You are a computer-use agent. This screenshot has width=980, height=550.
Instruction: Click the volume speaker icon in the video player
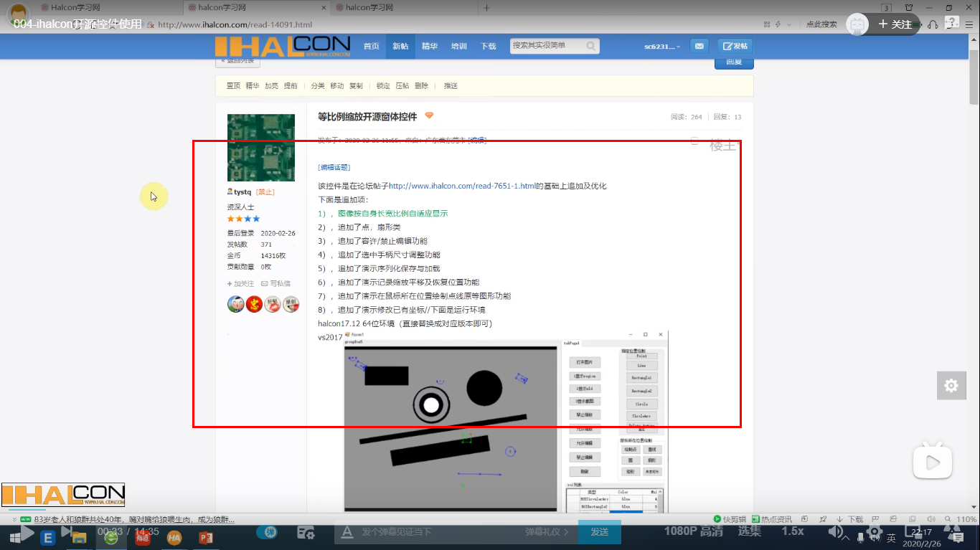tap(835, 532)
